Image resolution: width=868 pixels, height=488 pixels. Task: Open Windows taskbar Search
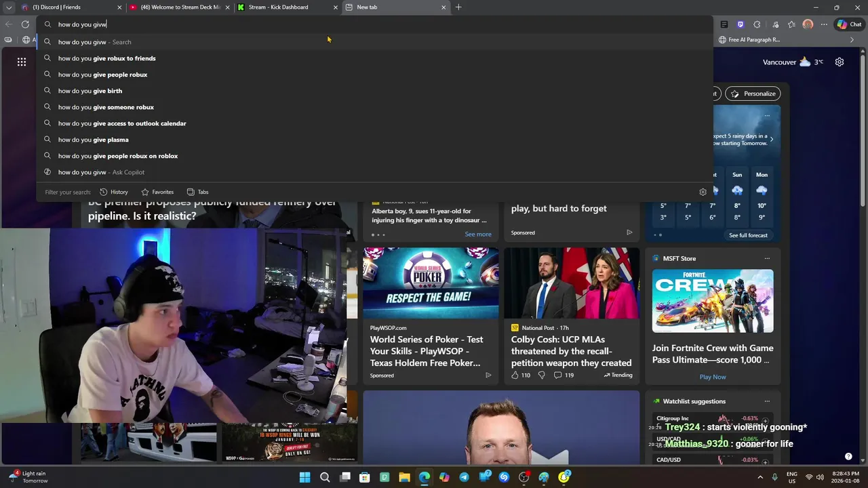pyautogui.click(x=325, y=477)
